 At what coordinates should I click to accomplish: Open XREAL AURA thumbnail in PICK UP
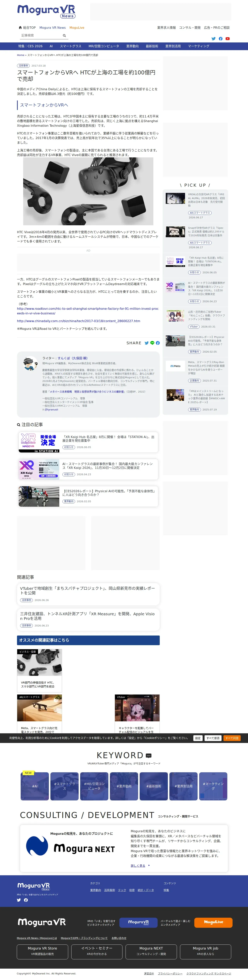click(176, 198)
